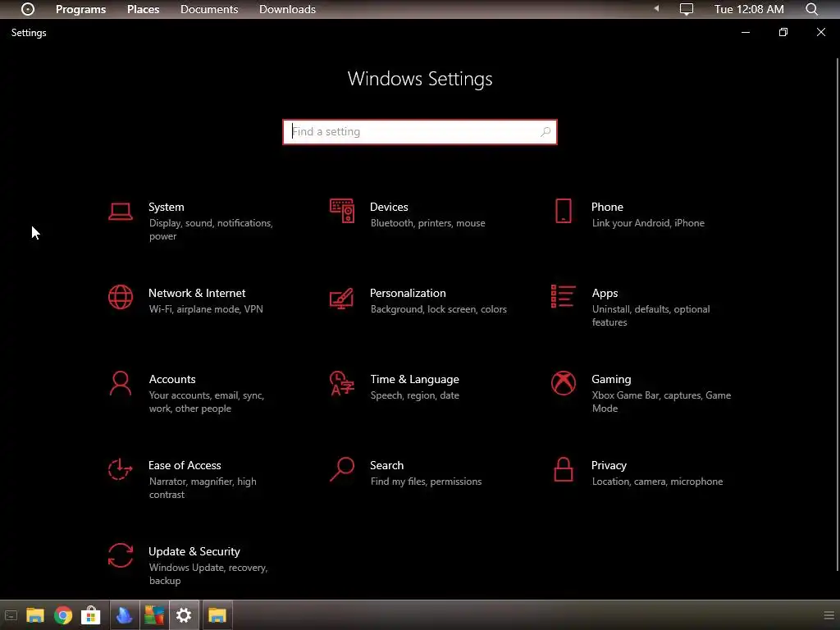
Task: Open the Programs menu in the top bar
Action: click(81, 9)
